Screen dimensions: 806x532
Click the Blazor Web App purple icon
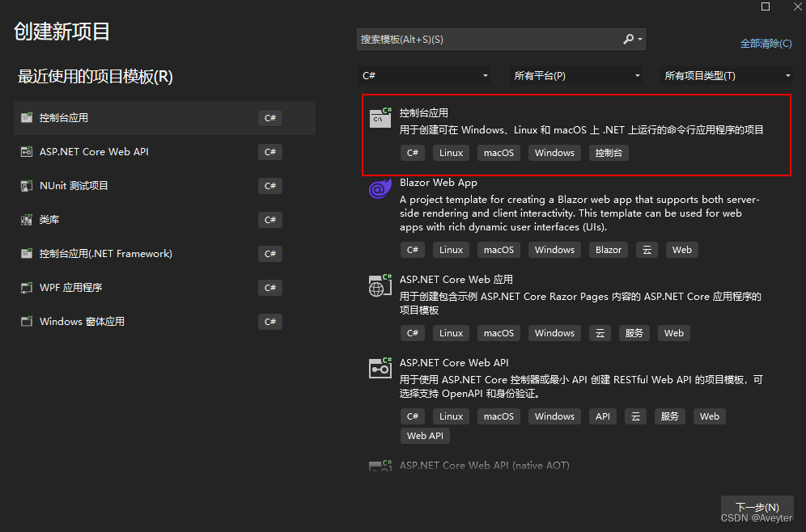pyautogui.click(x=380, y=188)
